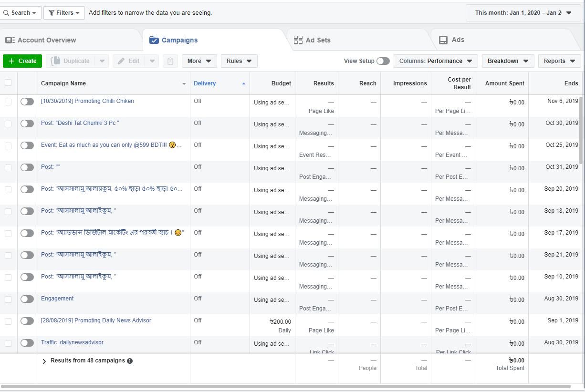This screenshot has width=585, height=392.
Task: Open the More dropdown menu
Action: [x=199, y=61]
